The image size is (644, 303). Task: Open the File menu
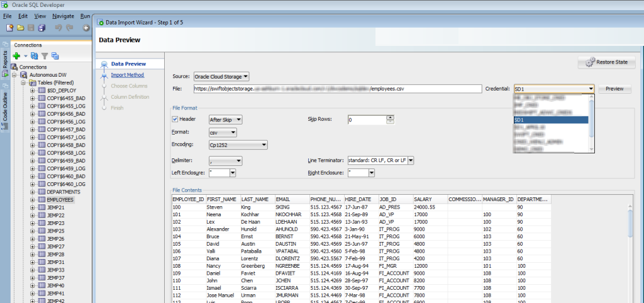[8, 16]
